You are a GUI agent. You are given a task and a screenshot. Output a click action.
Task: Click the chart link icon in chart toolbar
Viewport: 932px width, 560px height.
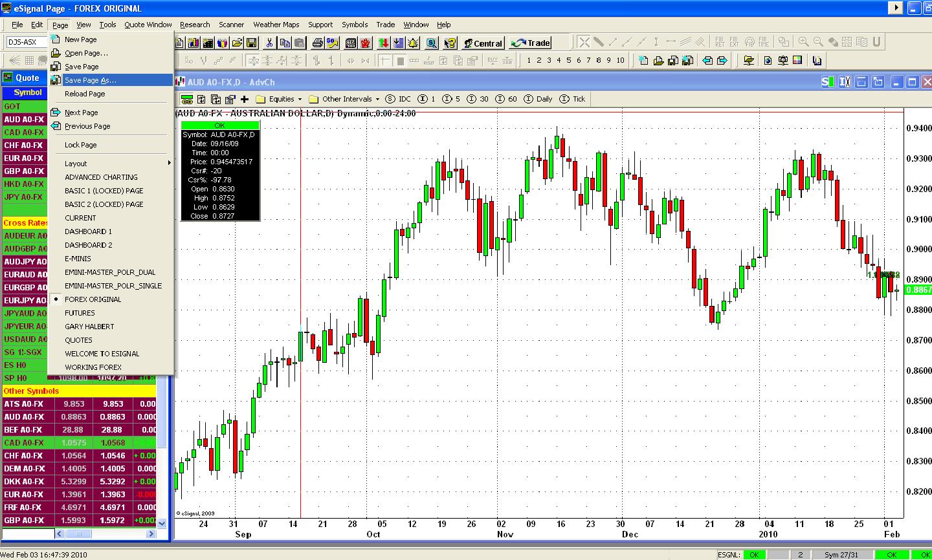[x=187, y=99]
